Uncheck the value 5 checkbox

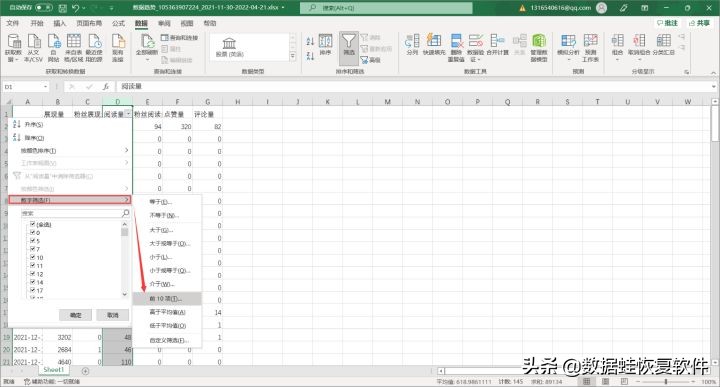[33, 241]
